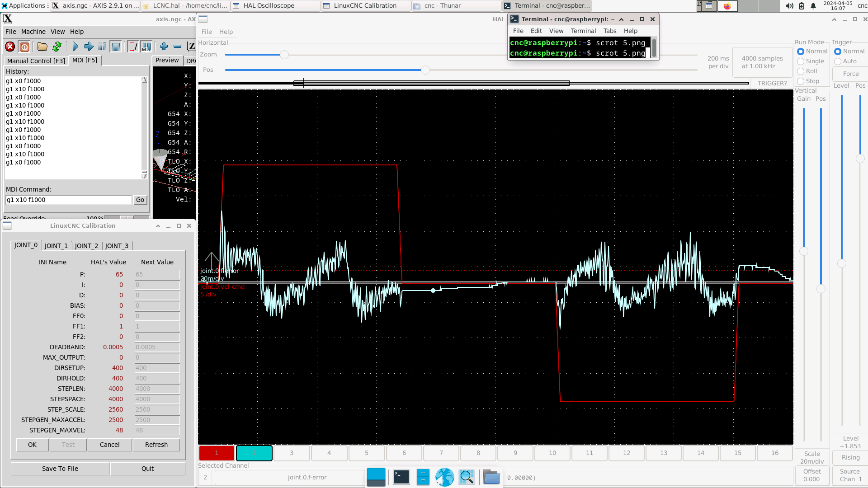This screenshot has width=868, height=488.
Task: Select Roll run mode option
Action: pyautogui.click(x=801, y=71)
